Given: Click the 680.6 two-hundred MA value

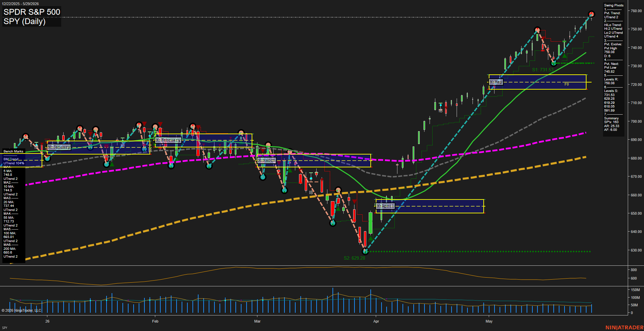Looking at the screenshot, I should (8, 253).
